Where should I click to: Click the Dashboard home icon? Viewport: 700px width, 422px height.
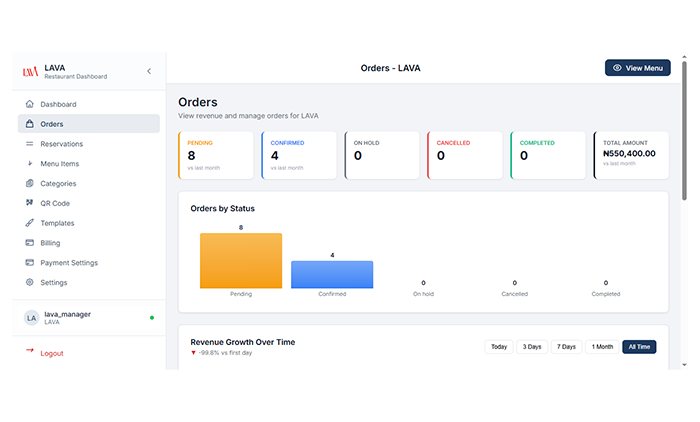point(29,104)
